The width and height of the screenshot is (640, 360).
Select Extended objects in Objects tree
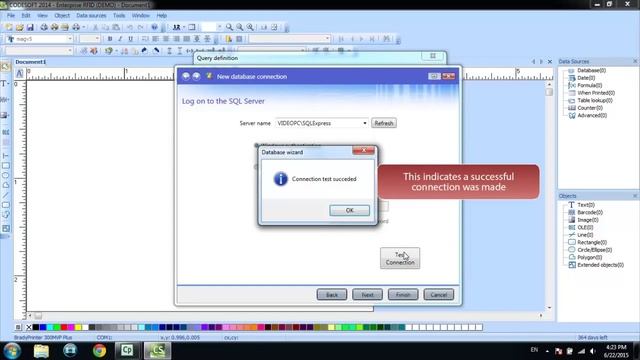tap(600, 265)
